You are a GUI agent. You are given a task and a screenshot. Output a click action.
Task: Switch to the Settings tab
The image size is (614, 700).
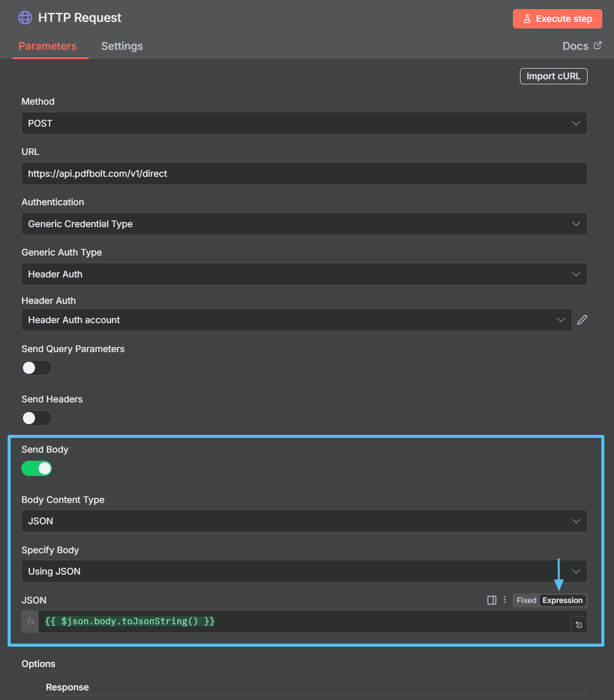pos(121,46)
